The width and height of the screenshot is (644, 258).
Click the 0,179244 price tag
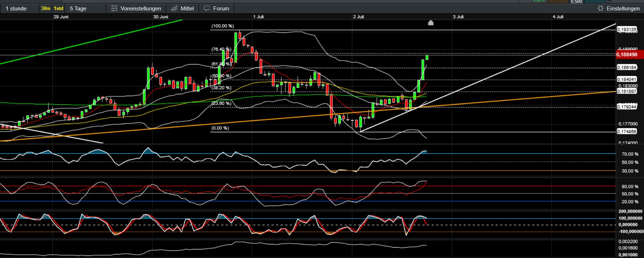pos(626,107)
